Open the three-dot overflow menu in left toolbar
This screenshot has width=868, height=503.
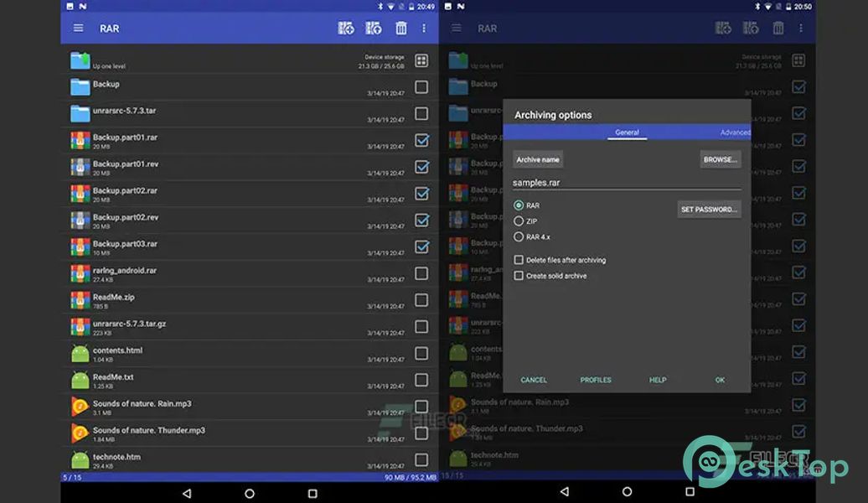[x=424, y=29]
